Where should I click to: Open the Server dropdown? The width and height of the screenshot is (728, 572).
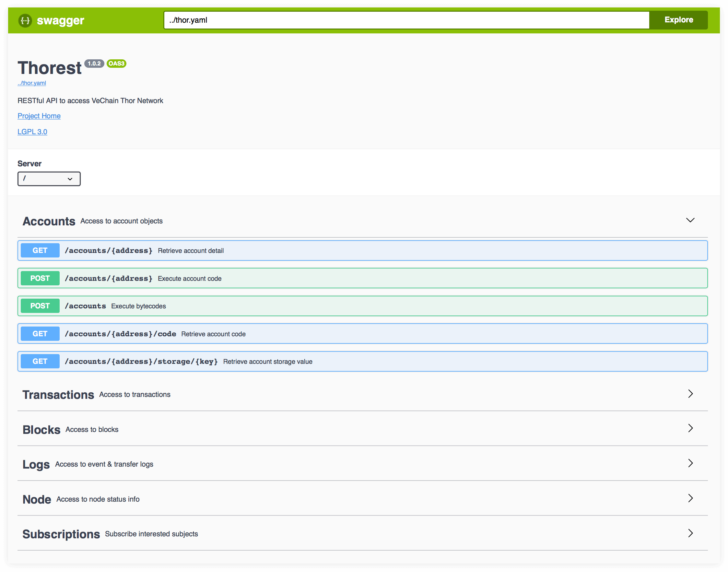[49, 179]
